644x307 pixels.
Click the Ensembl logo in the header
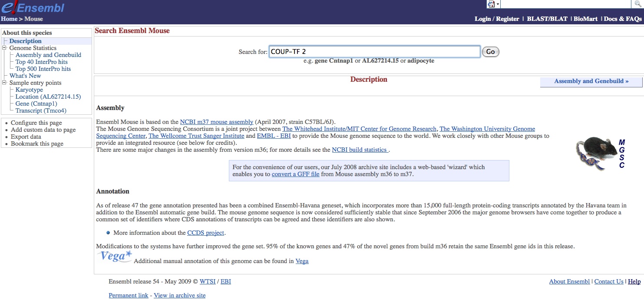point(33,7)
